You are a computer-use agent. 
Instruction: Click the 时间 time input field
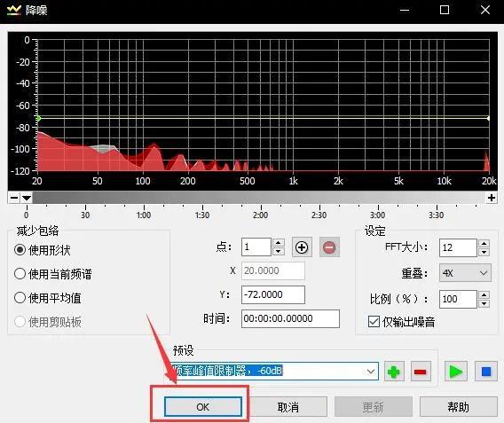[290, 318]
